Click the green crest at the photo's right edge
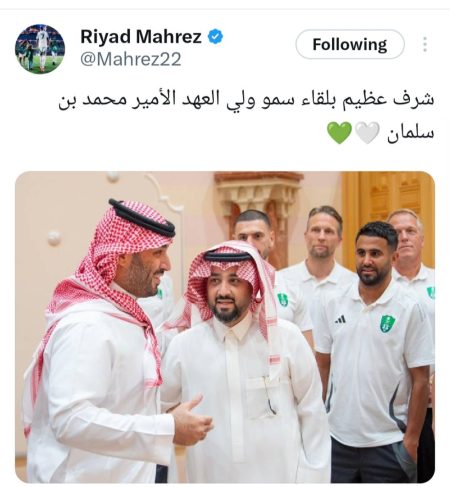The height and width of the screenshot is (487, 450). [431, 292]
